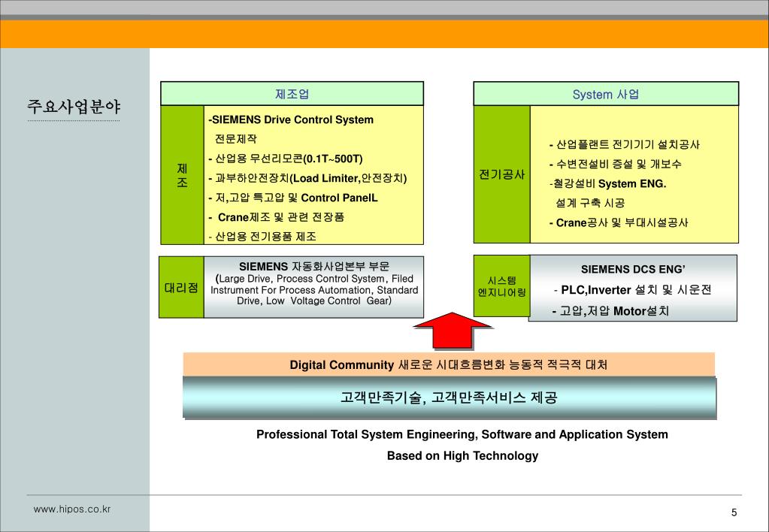Click the Large Drive, Process Control System text
The height and width of the screenshot is (532, 769).
click(314, 290)
